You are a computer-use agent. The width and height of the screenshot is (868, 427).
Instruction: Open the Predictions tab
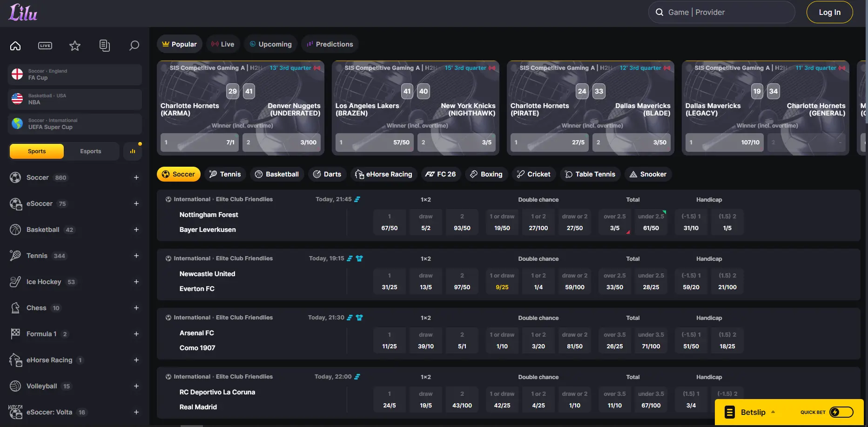[x=330, y=44]
